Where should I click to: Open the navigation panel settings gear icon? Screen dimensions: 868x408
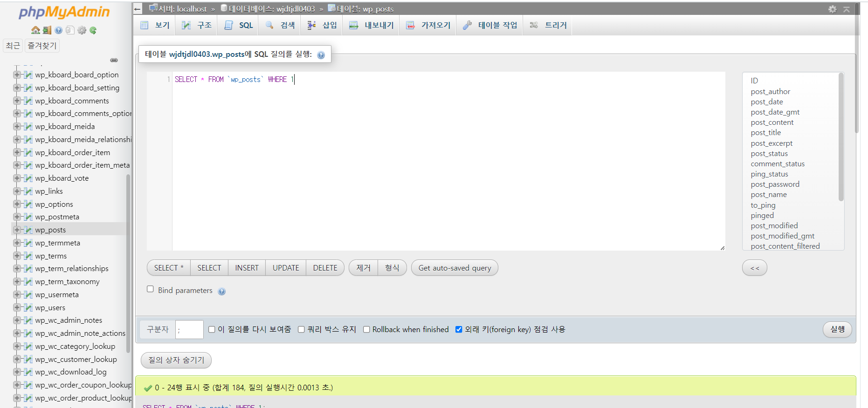tap(82, 30)
